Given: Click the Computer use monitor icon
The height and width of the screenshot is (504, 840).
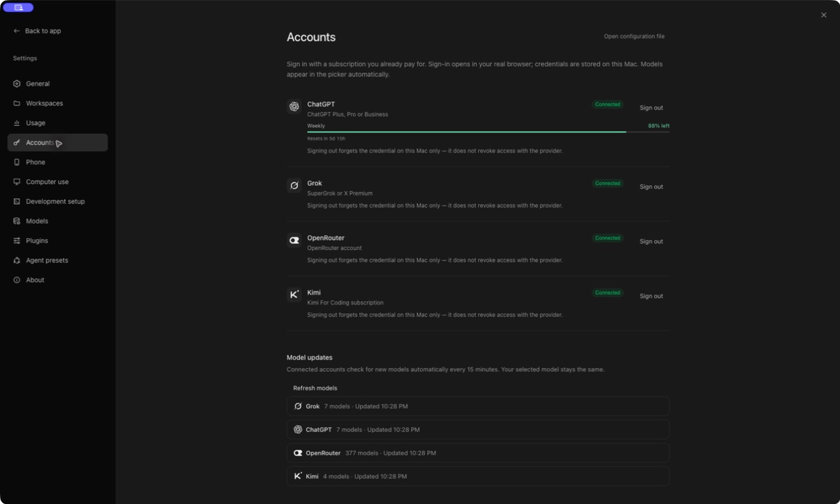Looking at the screenshot, I should (17, 182).
